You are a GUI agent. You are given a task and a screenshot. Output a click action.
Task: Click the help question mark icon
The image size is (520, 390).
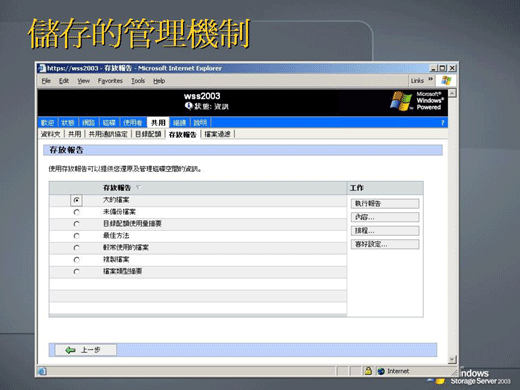click(443, 123)
